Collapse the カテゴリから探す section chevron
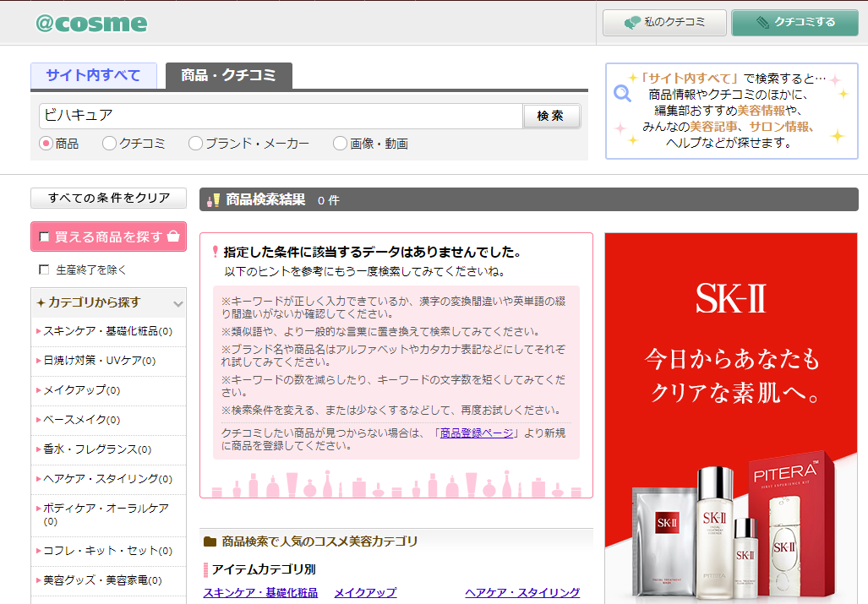 [x=177, y=303]
